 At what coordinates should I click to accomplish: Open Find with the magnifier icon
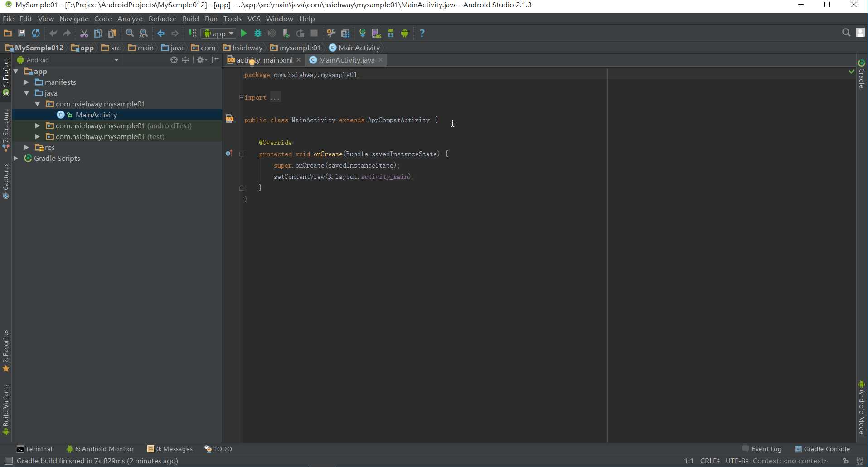pyautogui.click(x=130, y=33)
